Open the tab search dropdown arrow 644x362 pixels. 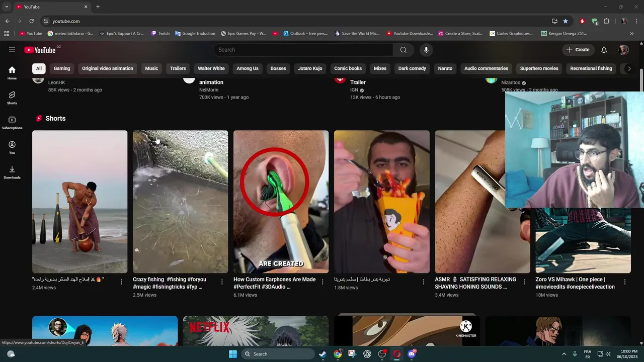point(7,7)
